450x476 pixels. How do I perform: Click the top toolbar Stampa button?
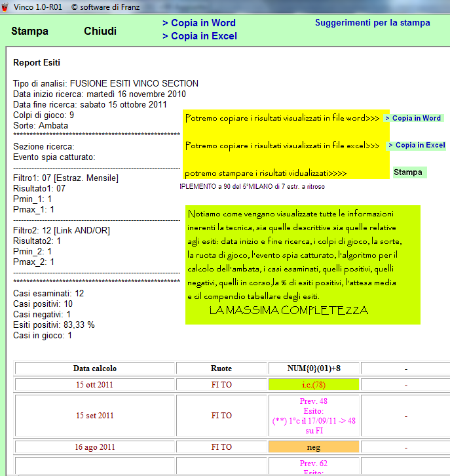pos(29,31)
